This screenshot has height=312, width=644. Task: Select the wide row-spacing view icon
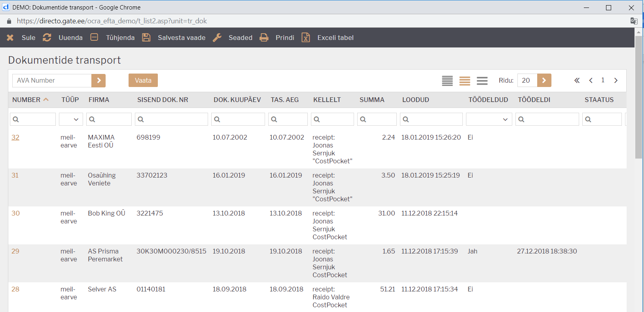(482, 81)
